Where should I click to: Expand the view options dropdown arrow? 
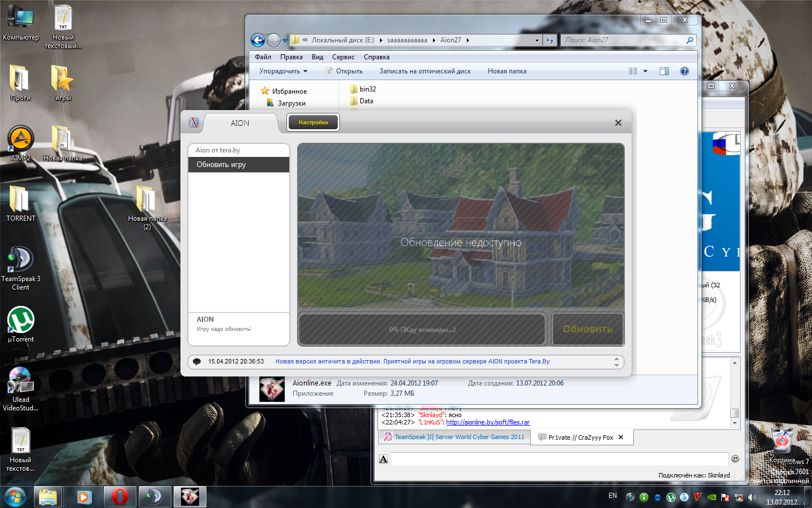point(645,71)
